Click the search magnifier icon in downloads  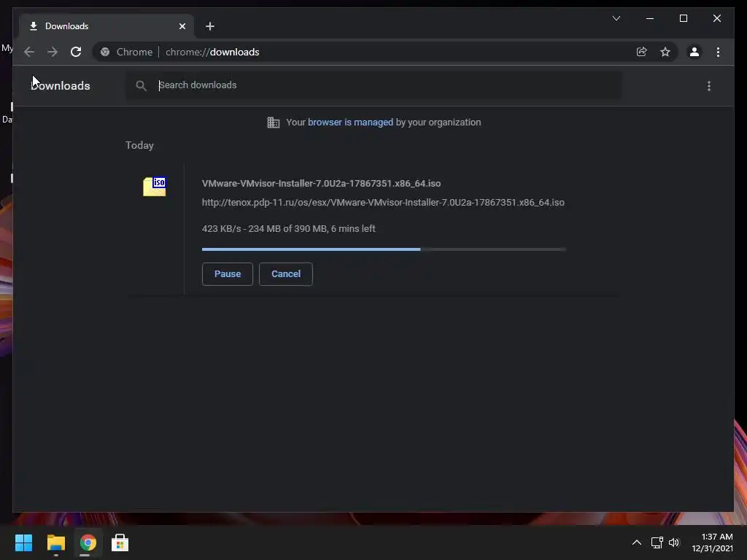141,86
